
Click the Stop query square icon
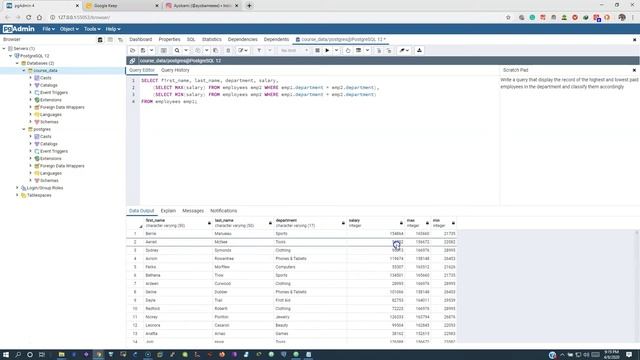(317, 51)
